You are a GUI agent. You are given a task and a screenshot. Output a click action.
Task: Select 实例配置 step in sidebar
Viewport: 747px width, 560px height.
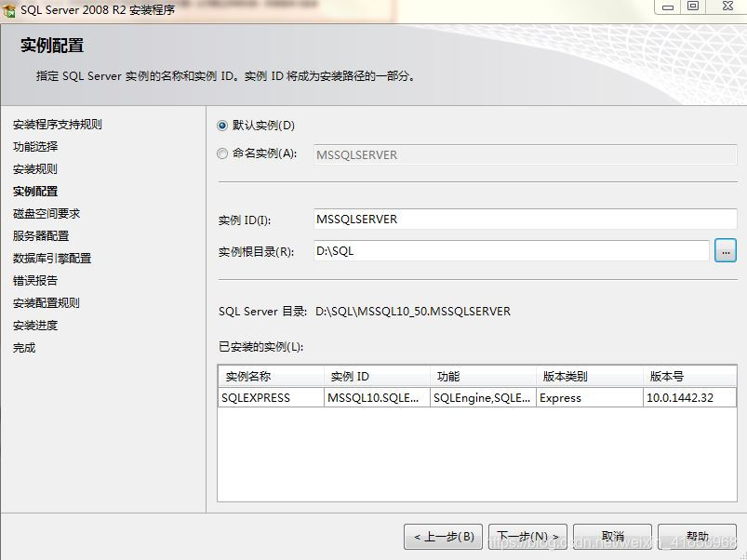coord(35,192)
